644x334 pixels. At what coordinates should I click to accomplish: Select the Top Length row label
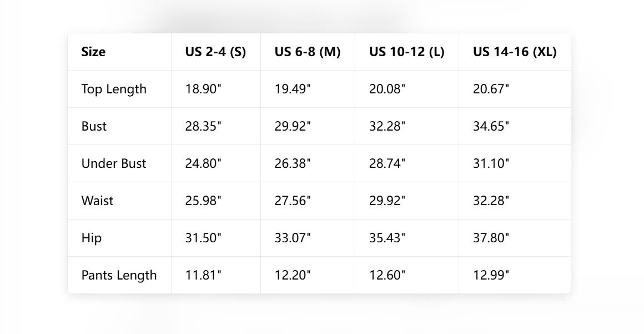tap(114, 89)
